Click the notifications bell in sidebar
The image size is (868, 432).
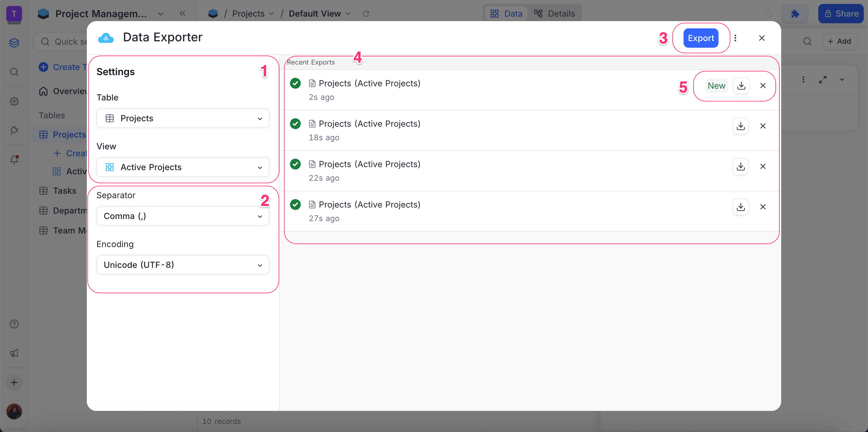[14, 160]
